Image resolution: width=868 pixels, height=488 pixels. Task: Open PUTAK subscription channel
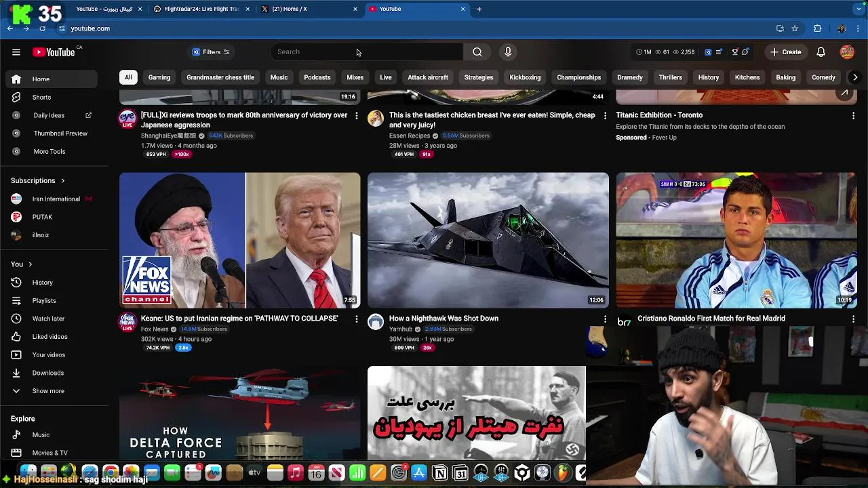tap(41, 217)
